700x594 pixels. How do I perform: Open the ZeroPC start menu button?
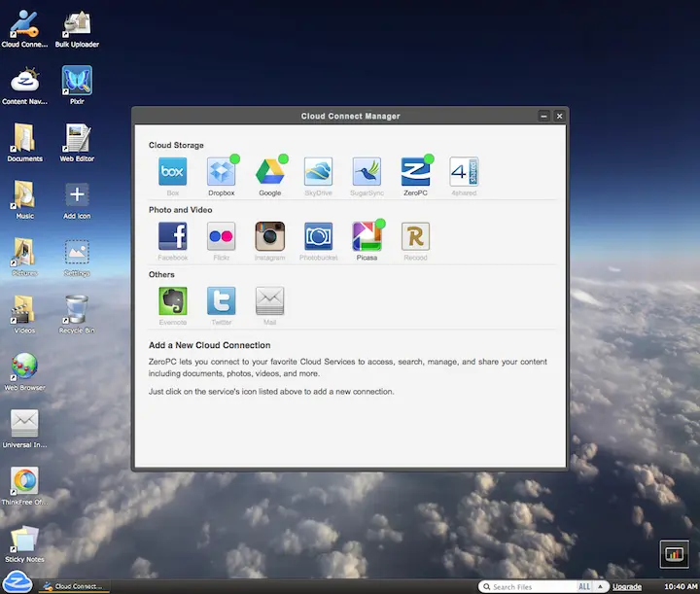(17, 582)
